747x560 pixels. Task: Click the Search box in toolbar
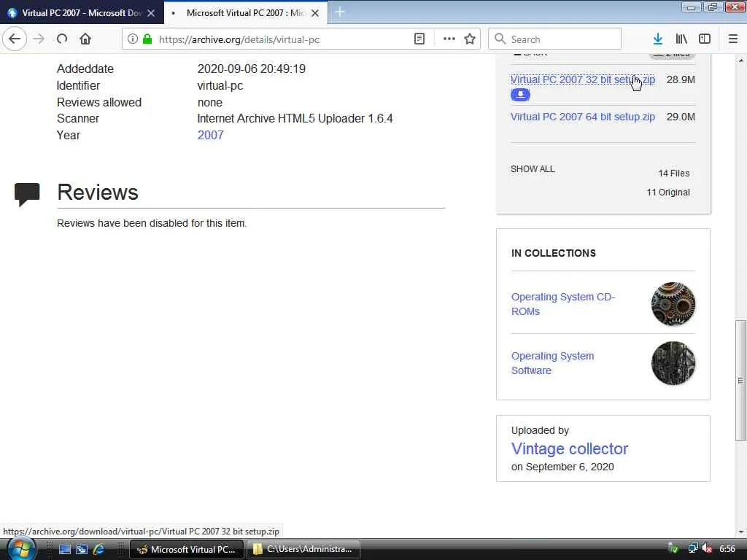tap(555, 39)
